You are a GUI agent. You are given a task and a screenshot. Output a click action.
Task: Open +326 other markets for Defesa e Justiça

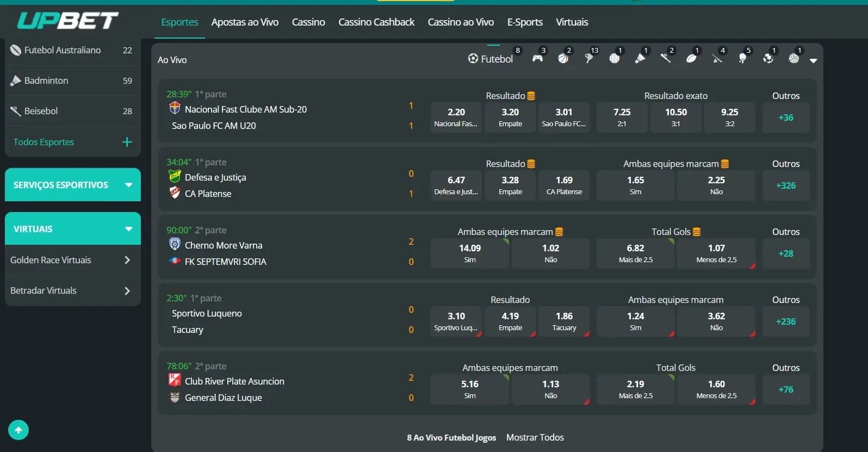click(x=786, y=185)
